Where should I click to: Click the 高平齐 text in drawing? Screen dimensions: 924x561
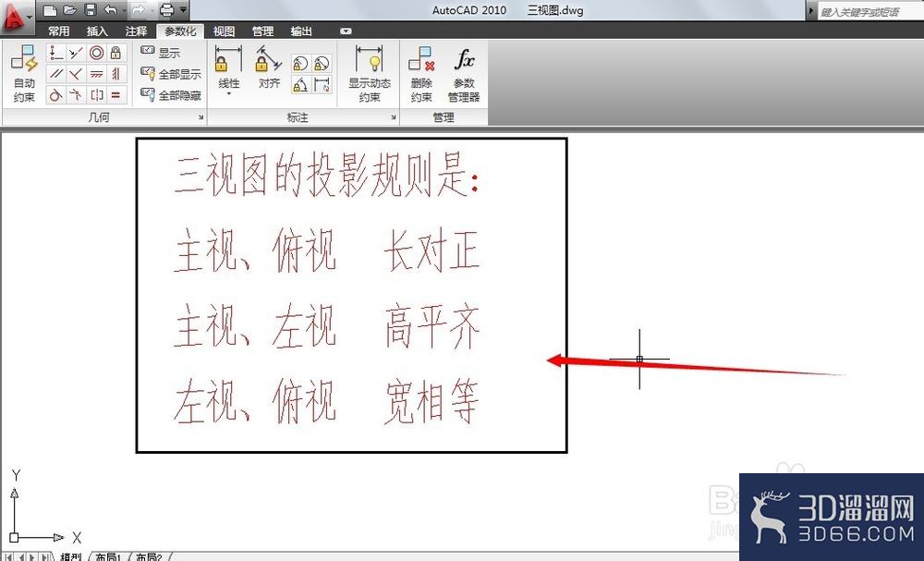click(432, 326)
